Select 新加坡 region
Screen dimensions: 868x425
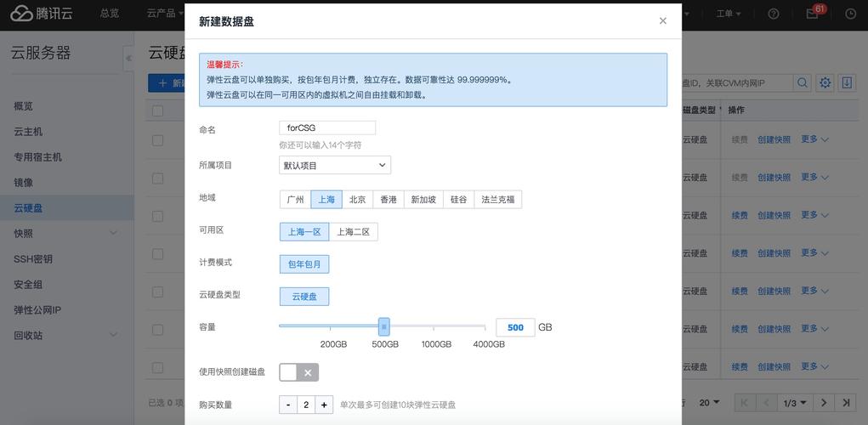click(x=423, y=200)
